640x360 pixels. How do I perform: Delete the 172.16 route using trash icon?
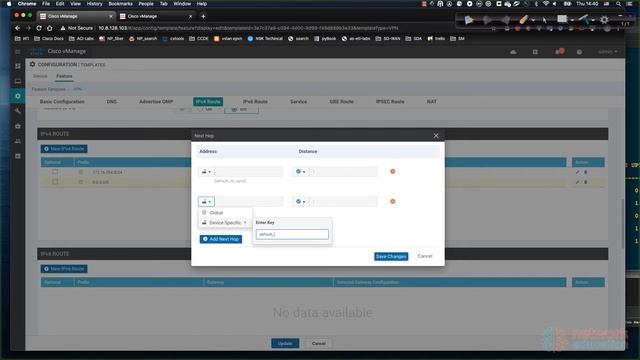coord(585,172)
